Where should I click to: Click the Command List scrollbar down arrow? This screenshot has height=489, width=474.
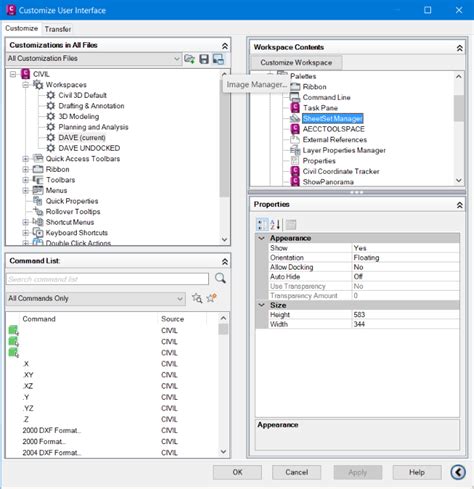[x=224, y=452]
